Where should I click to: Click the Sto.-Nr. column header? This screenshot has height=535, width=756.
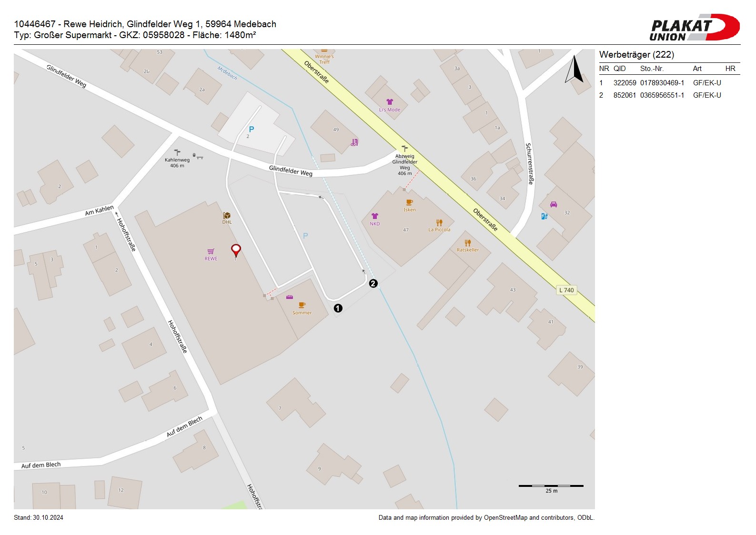[652, 69]
